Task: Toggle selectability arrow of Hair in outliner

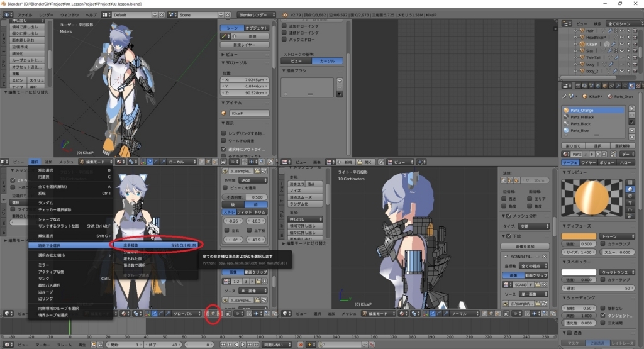Action: coord(628,31)
